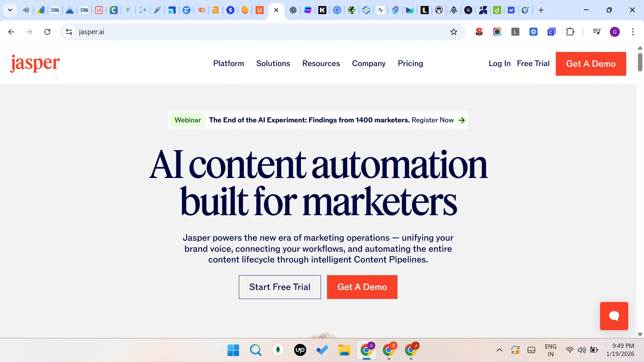This screenshot has width=644, height=362.
Task: Click the scrollbar down arrow
Action: tap(640, 334)
